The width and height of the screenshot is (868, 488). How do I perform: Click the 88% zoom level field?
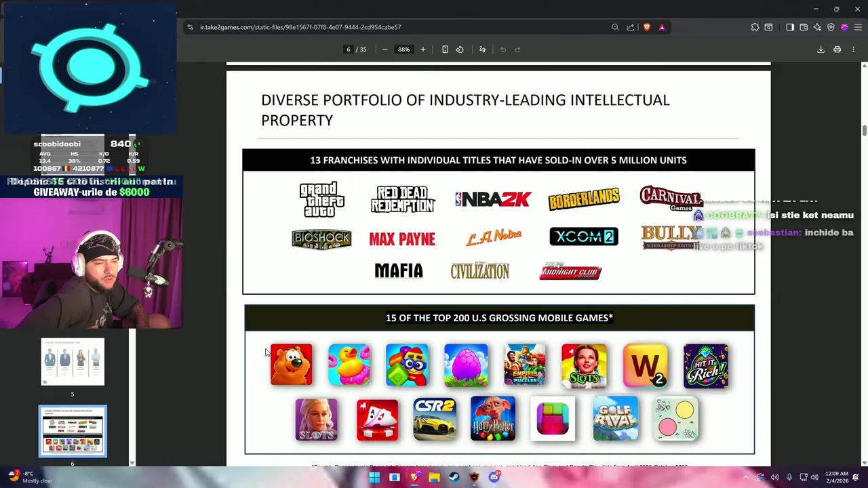coord(404,49)
